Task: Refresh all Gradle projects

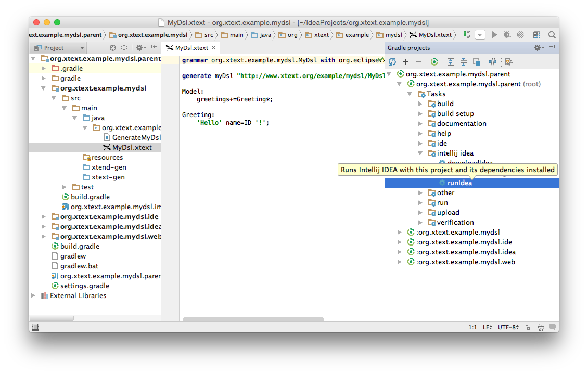Action: pos(392,62)
